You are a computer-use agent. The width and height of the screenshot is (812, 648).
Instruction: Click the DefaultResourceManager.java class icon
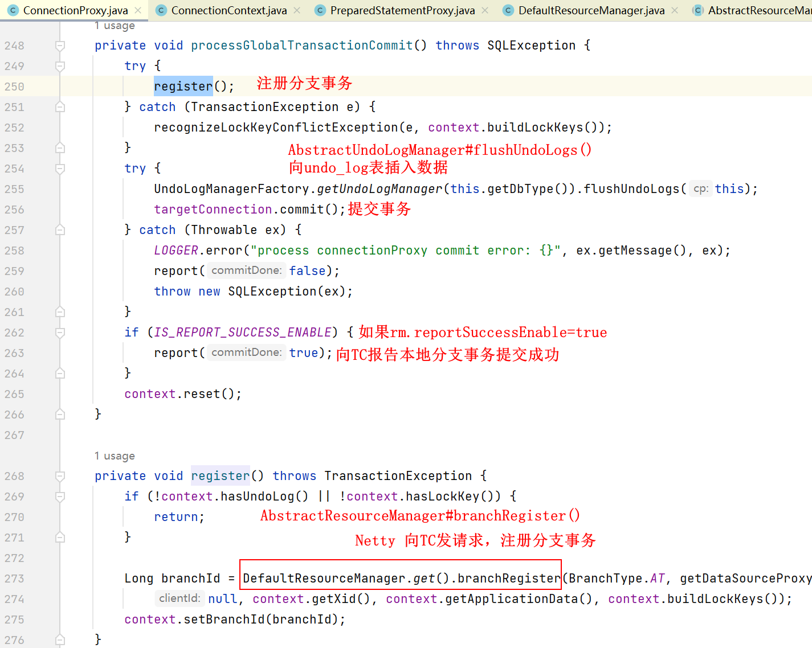click(508, 10)
